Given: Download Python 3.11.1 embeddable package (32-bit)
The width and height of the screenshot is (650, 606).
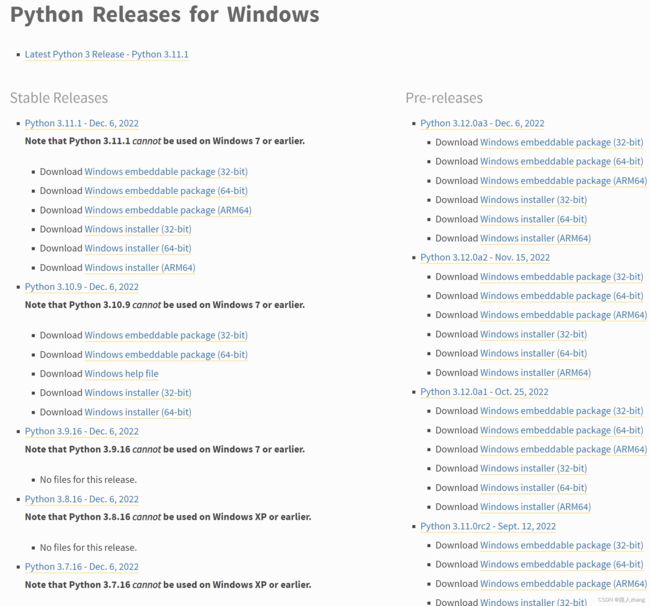Looking at the screenshot, I should point(166,172).
